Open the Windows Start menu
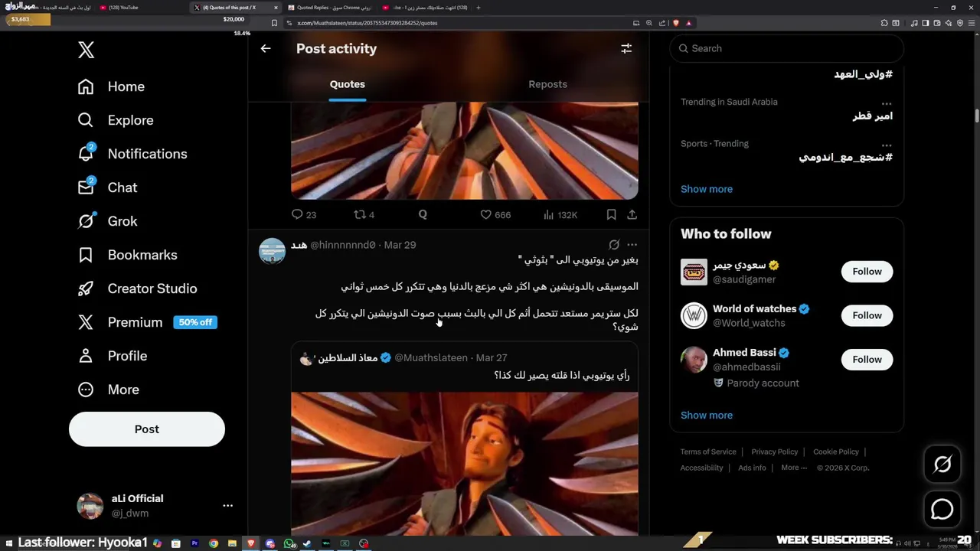Screen dimensions: 980x551 point(8,543)
